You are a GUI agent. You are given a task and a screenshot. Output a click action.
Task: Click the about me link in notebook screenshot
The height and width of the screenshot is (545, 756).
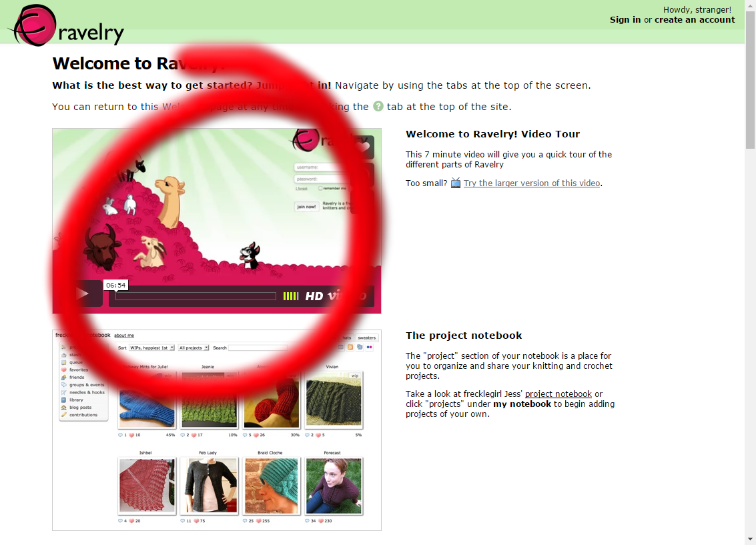124,336
